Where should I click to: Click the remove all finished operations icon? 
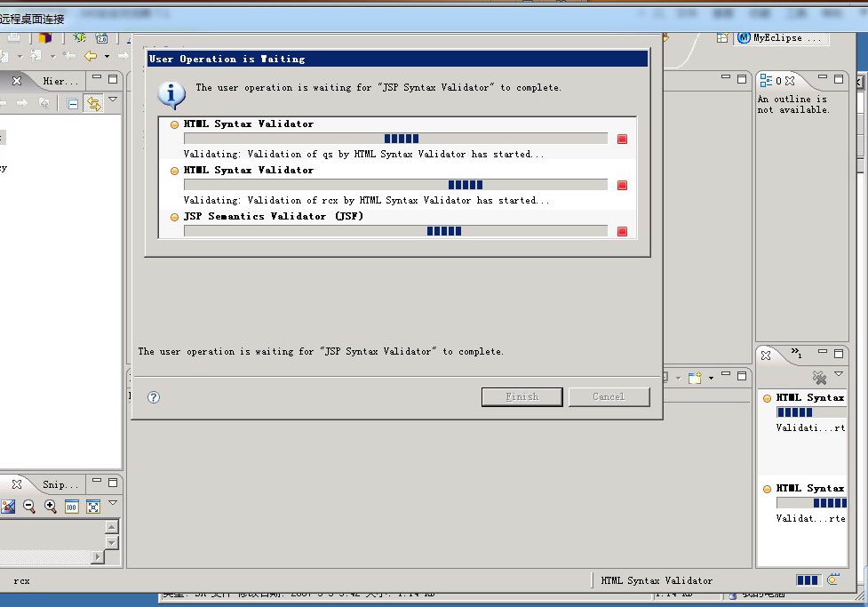point(819,378)
